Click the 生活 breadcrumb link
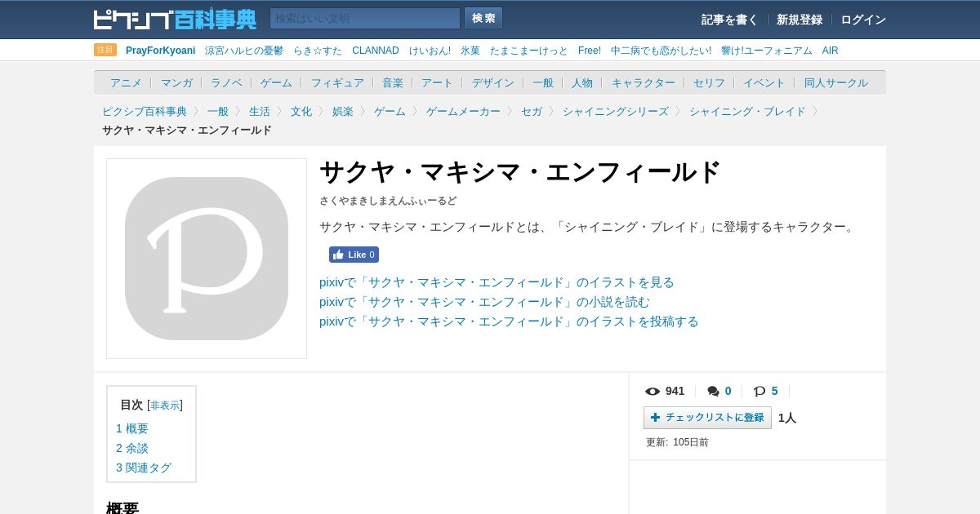Screen dimensions: 980x514 (260, 111)
